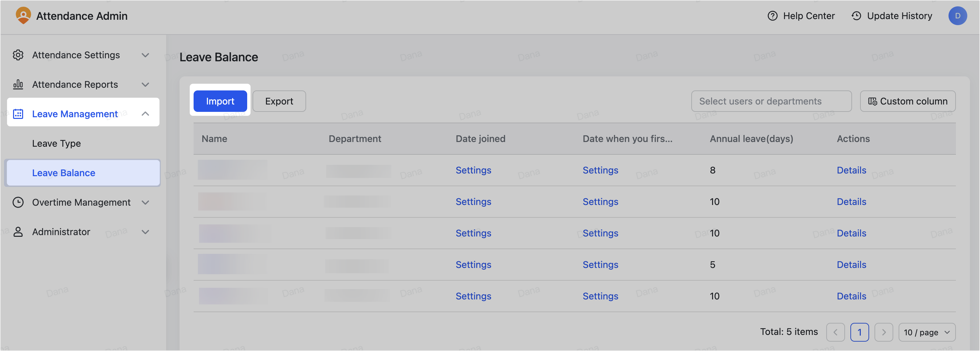980x351 pixels.
Task: Click the Help Center question mark icon
Action: click(x=772, y=16)
